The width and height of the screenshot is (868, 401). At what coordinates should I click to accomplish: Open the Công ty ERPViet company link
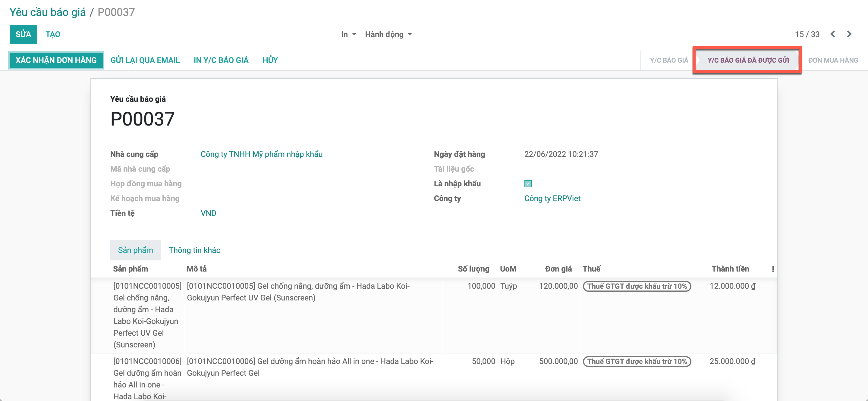click(552, 198)
